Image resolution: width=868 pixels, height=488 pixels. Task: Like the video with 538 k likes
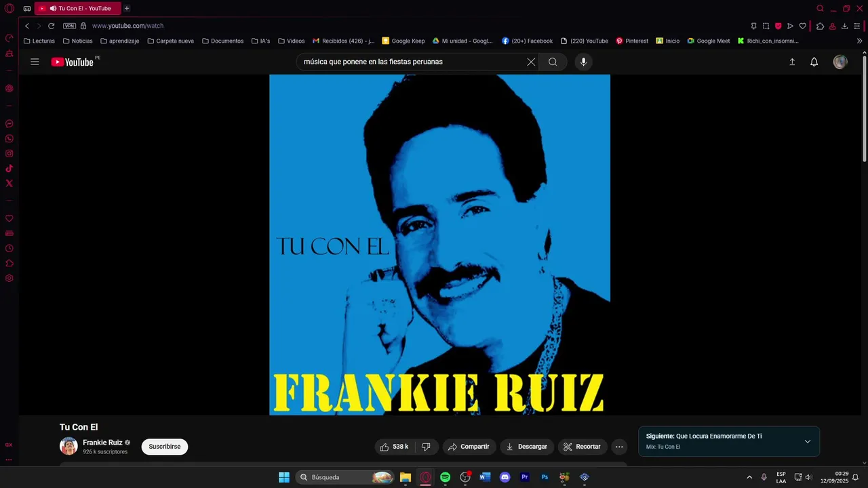click(394, 447)
